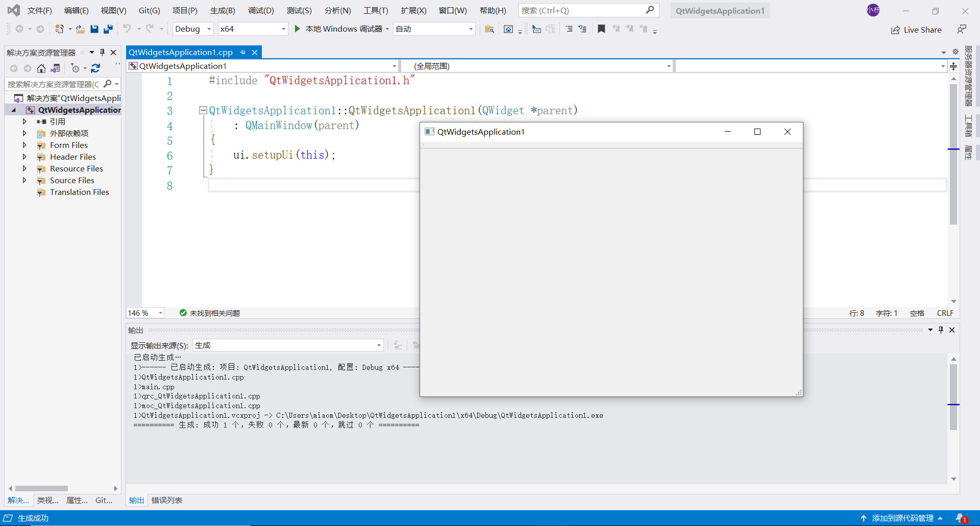This screenshot has width=980, height=526.
Task: Pin the Solution Explorer panel
Action: pos(102,52)
